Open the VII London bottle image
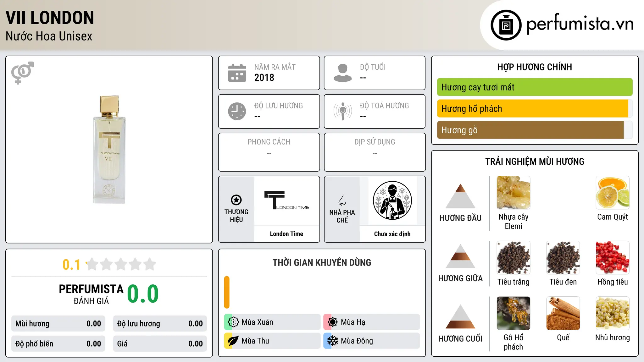644x362 pixels. pos(109,150)
